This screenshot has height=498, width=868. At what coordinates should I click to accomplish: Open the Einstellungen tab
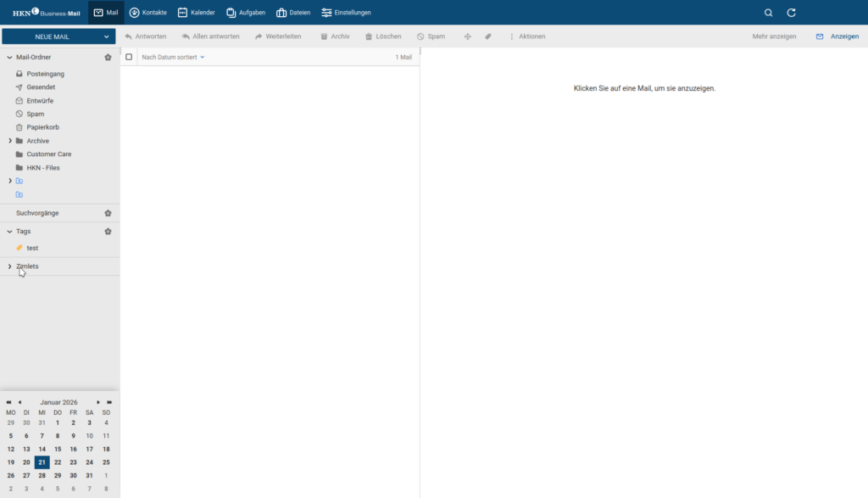point(346,13)
